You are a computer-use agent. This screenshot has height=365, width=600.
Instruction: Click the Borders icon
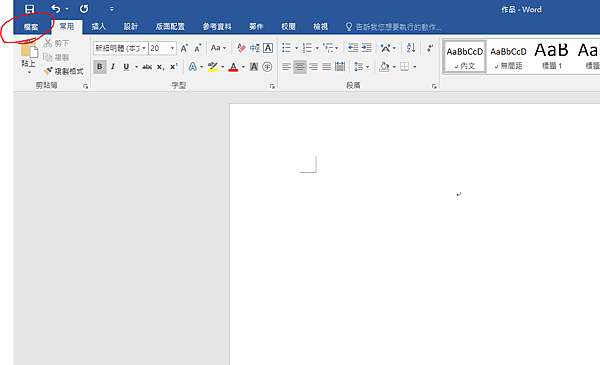click(x=404, y=67)
